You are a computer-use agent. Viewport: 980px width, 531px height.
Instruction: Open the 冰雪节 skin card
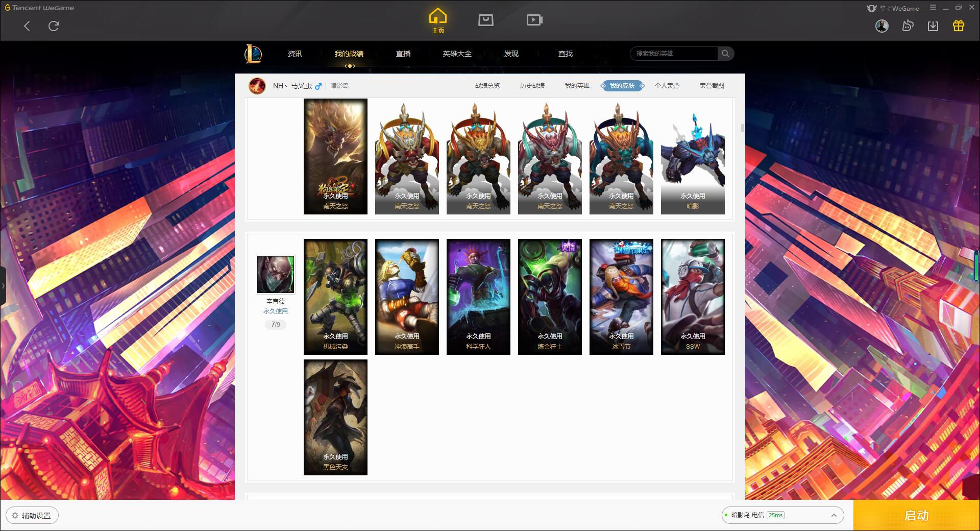(621, 297)
